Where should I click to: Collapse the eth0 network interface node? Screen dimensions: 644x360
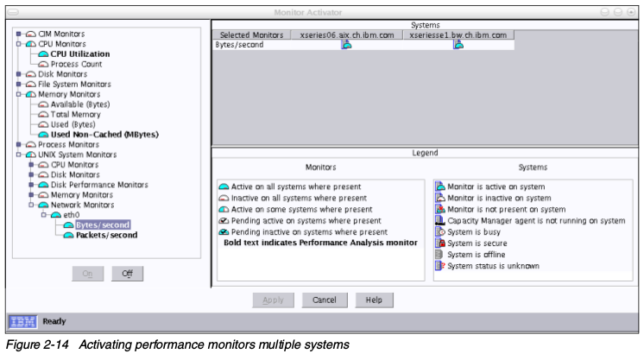(41, 215)
